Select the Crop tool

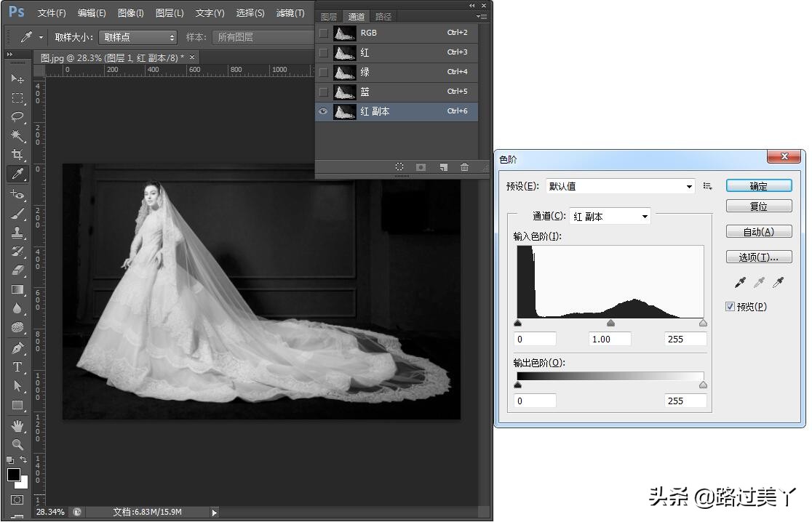pyautogui.click(x=17, y=155)
